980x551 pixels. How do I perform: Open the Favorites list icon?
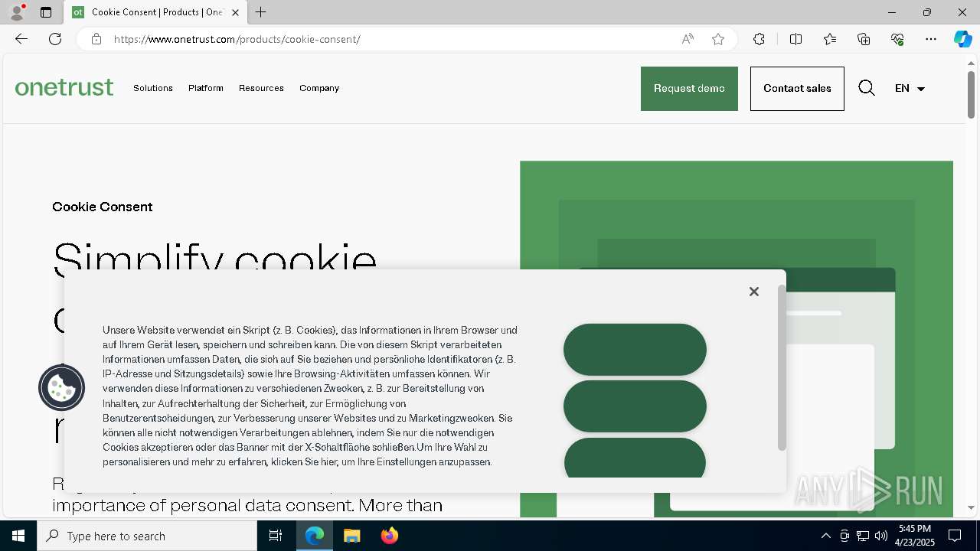pos(830,39)
